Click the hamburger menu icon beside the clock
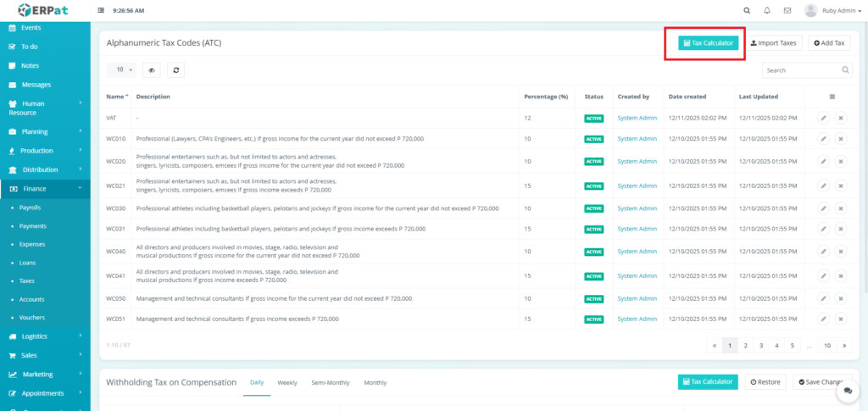This screenshot has height=411, width=868. [x=102, y=10]
